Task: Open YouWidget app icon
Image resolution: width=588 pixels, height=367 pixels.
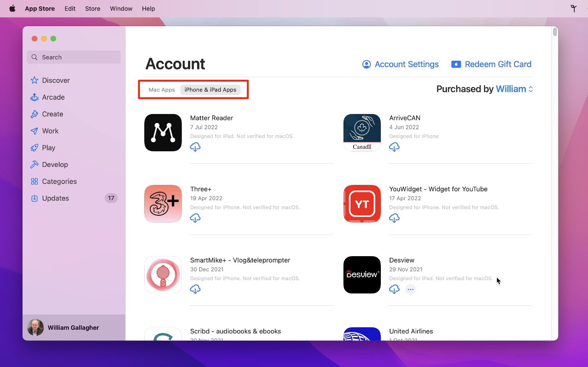Action: click(x=362, y=204)
